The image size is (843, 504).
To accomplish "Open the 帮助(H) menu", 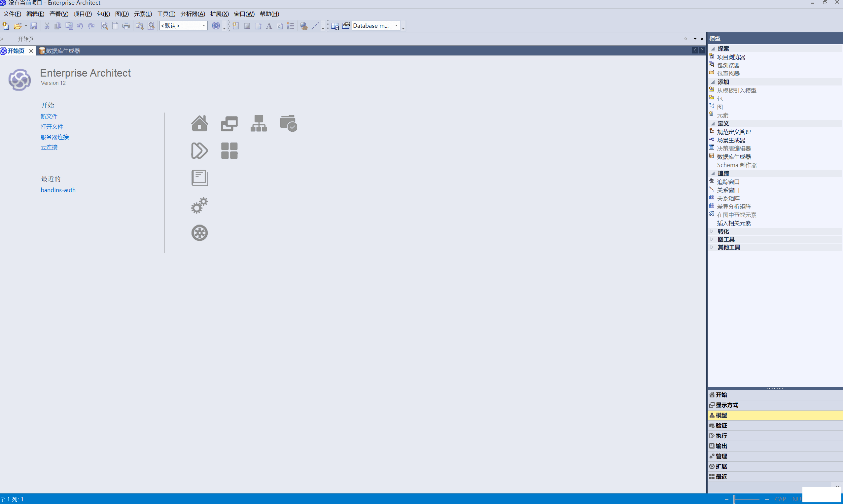I will (269, 14).
